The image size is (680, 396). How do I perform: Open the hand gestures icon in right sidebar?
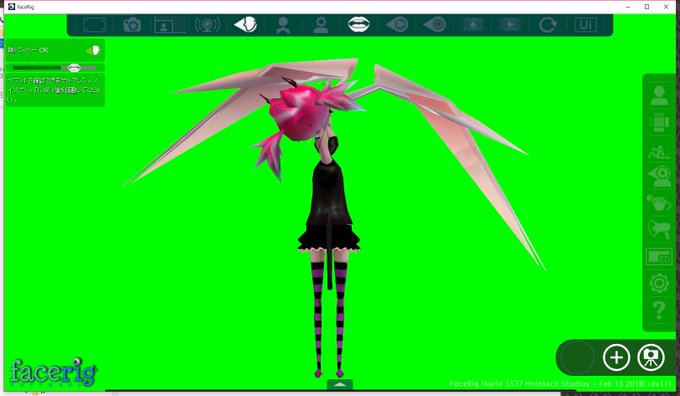(x=659, y=203)
